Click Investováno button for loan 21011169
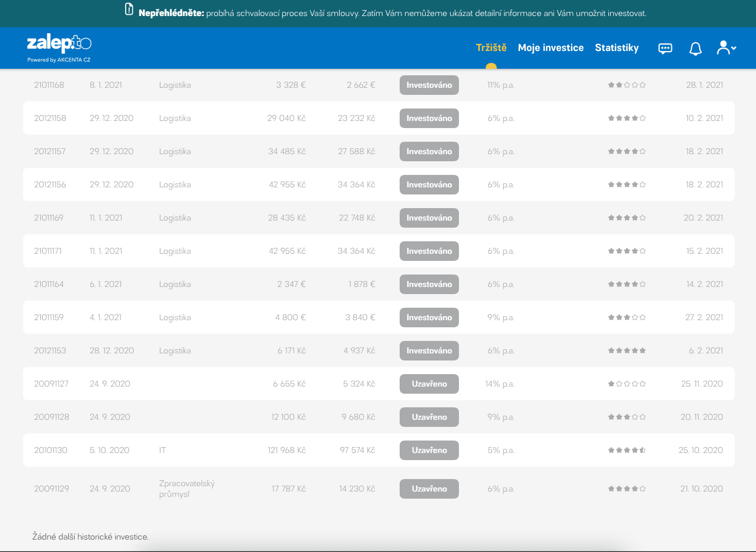 [x=429, y=218]
